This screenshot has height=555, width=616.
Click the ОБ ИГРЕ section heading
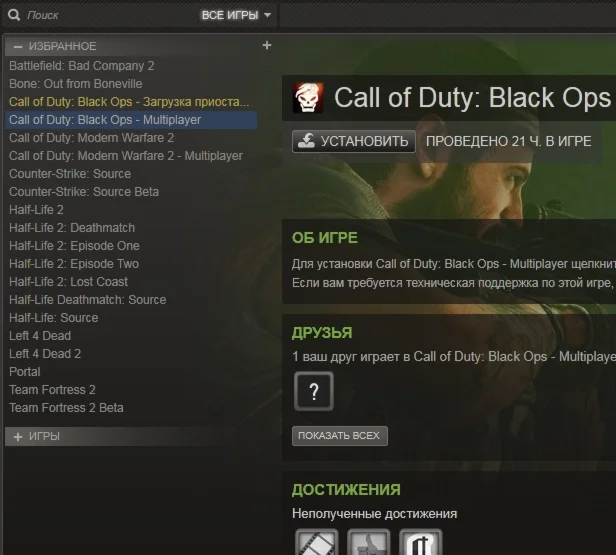pyautogui.click(x=325, y=238)
